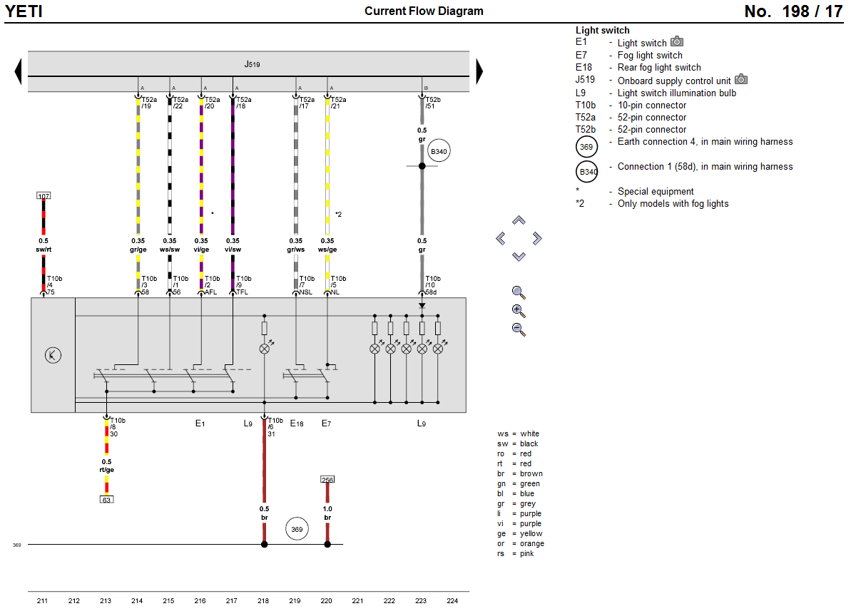The width and height of the screenshot is (851, 616).
Task: Click the 0.5 rt/ge wire label
Action: [x=107, y=466]
